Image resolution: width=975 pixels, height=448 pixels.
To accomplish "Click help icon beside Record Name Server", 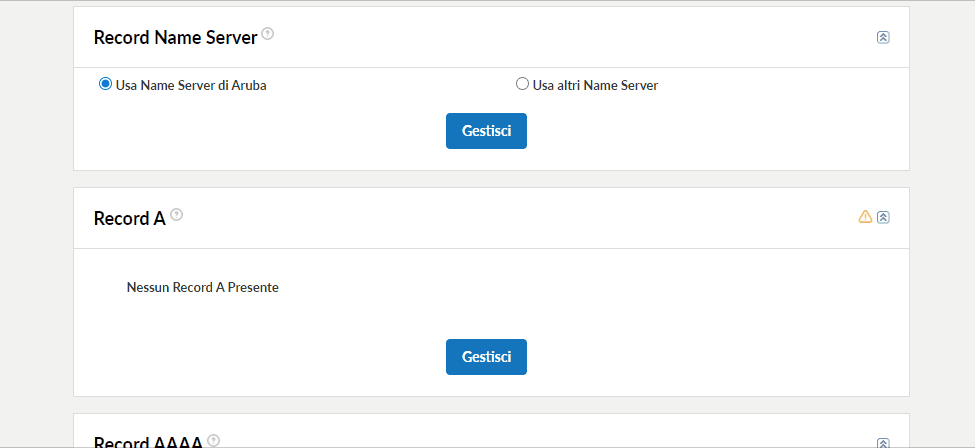I will point(268,34).
